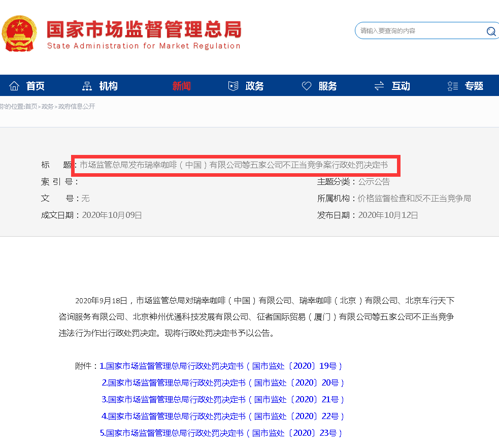Click the badge icon beside 政务
This screenshot has width=499, height=448.
(x=233, y=86)
